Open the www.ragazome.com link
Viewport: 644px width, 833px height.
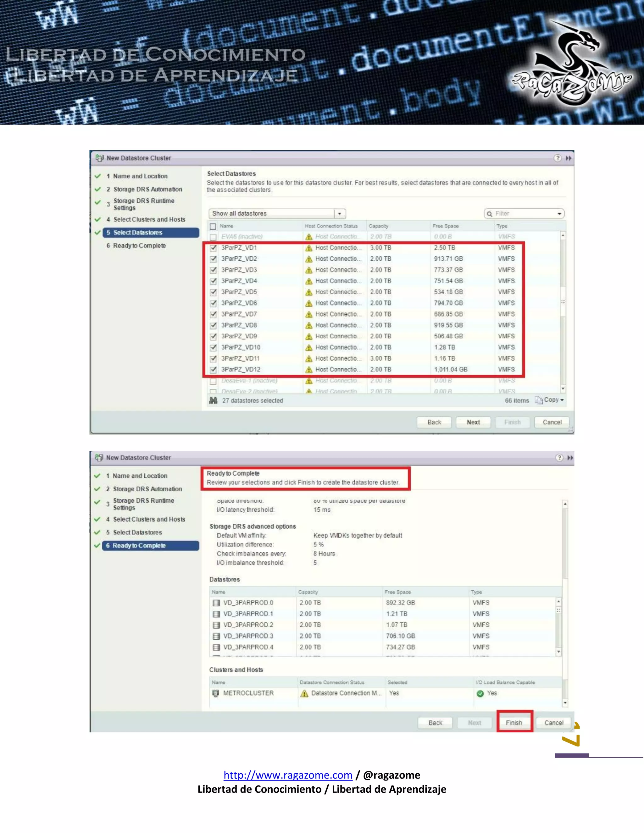(288, 775)
